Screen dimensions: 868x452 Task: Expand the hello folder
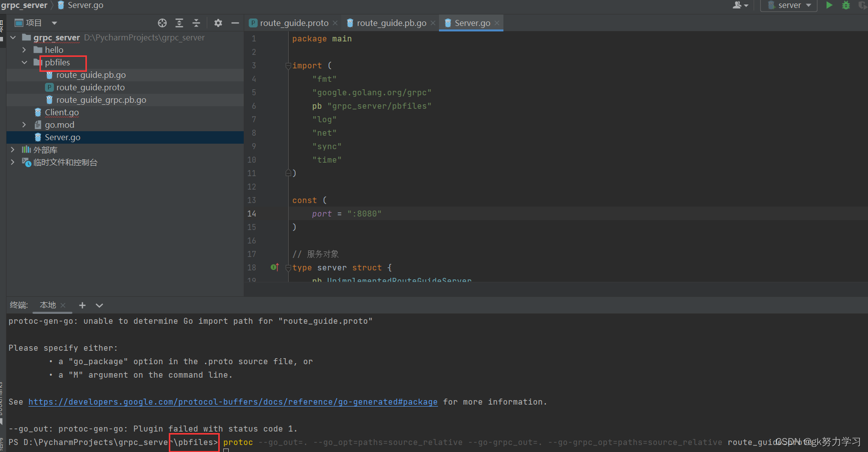pos(24,50)
